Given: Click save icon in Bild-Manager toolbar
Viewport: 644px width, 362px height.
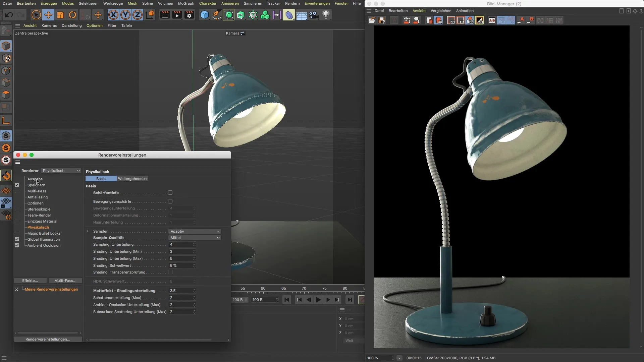Looking at the screenshot, I should coord(382,20).
